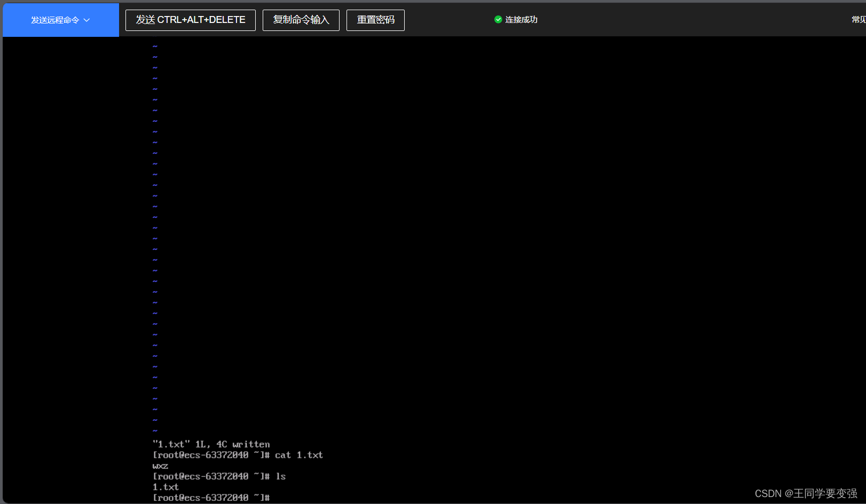
Task: Click the '"1.txt" 1L, 4C written' terminal line
Action: [211, 444]
